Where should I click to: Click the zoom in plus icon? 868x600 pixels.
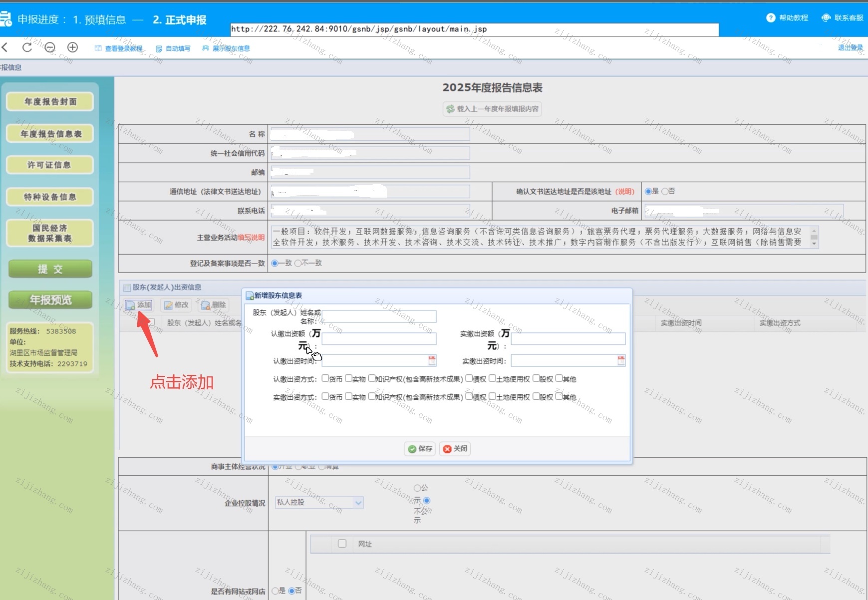[72, 47]
